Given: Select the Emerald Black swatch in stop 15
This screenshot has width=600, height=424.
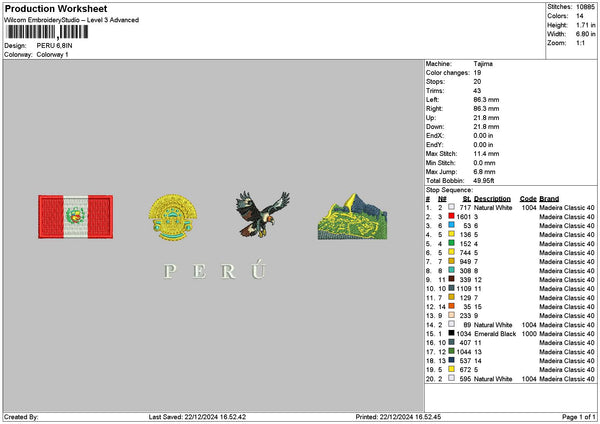Looking at the screenshot, I should [452, 333].
